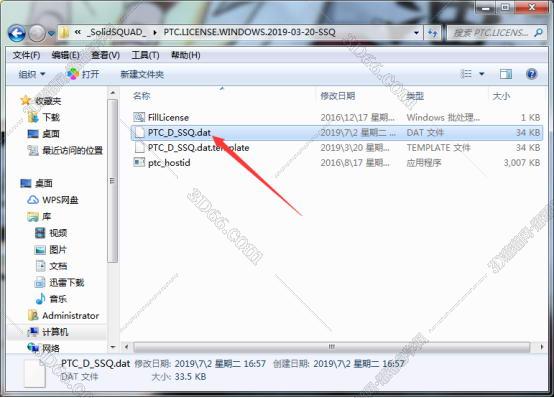Click the TEMPLATE 文件 type cell
The width and height of the screenshot is (554, 398).
[x=438, y=148]
